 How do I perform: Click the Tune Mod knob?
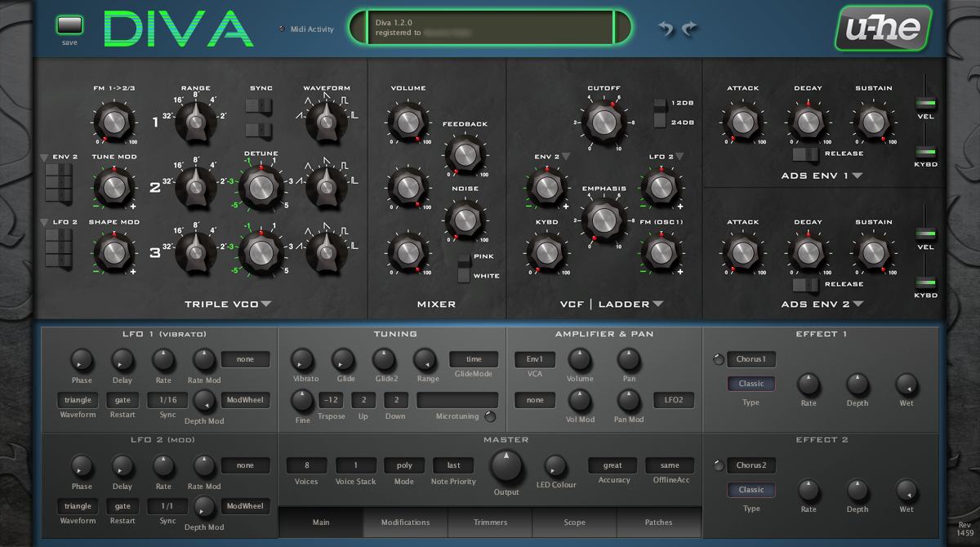coord(114,188)
